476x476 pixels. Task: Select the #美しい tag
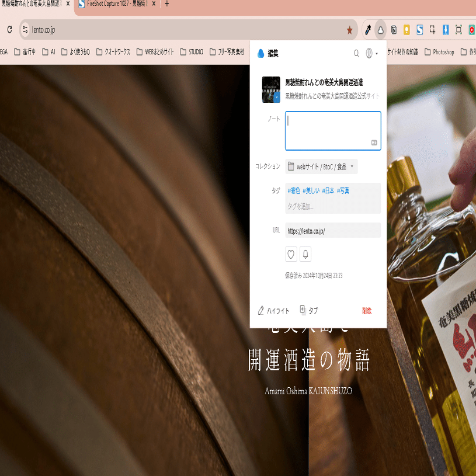(x=311, y=190)
